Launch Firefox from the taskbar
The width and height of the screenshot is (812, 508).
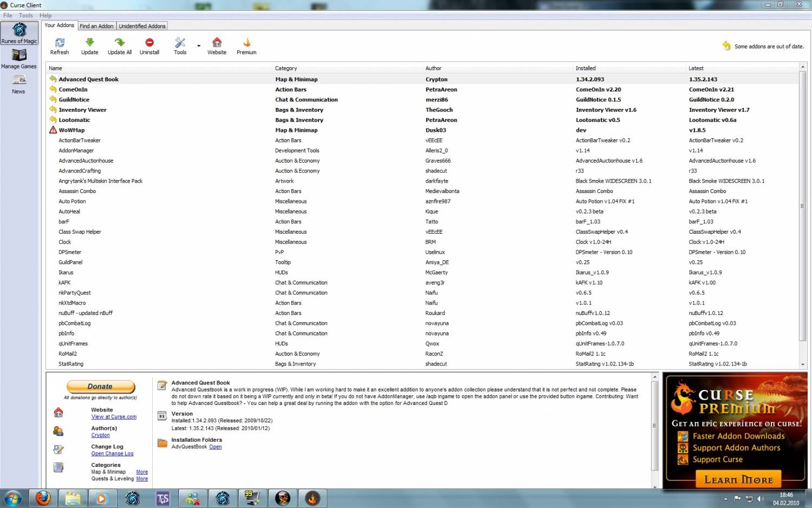pyautogui.click(x=43, y=498)
